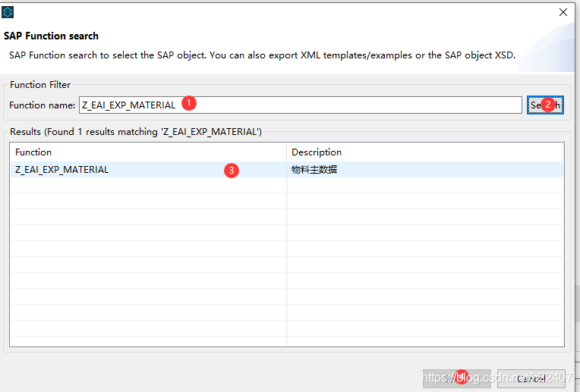Click the Cancel button
Screen dimensions: 580x392
tap(531, 378)
